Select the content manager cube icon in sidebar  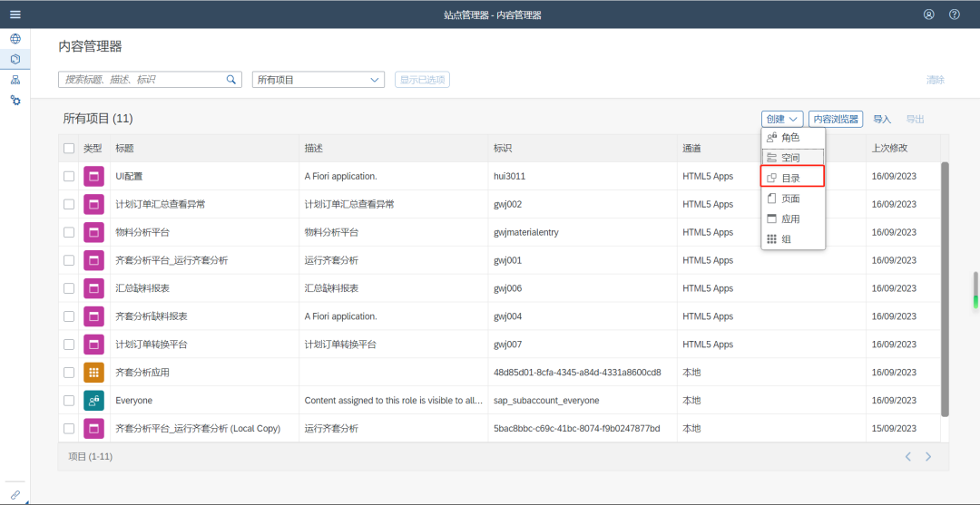pos(15,59)
